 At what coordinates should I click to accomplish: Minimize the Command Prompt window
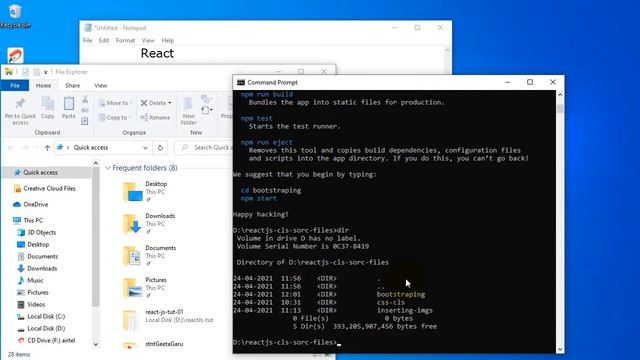[x=507, y=82]
